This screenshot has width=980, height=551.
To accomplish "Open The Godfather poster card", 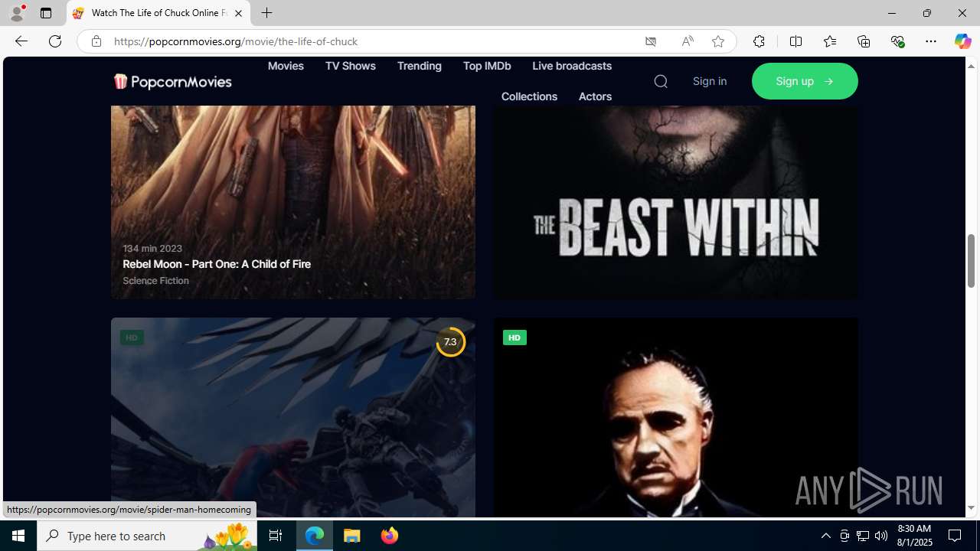I will click(x=676, y=418).
